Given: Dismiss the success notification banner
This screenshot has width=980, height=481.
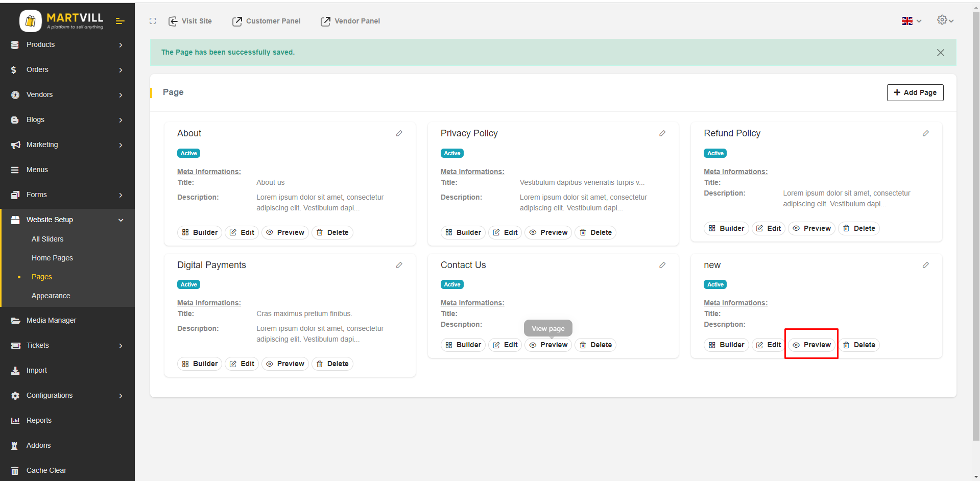Looking at the screenshot, I should coord(940,53).
